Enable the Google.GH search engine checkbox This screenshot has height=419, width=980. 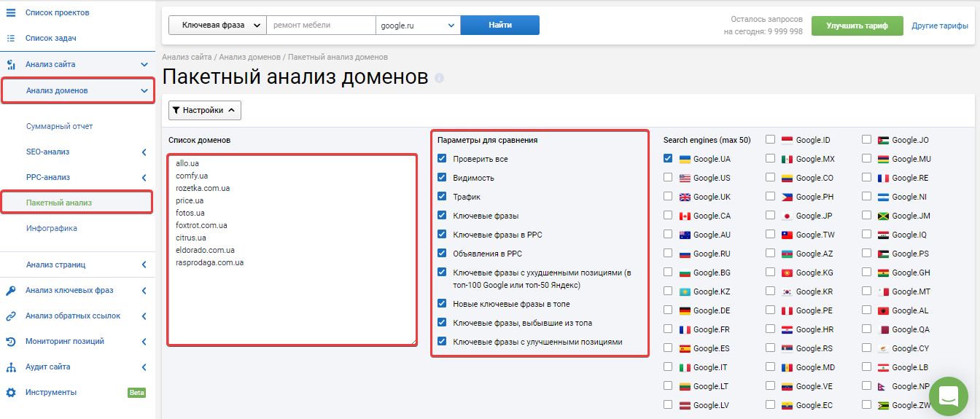click(866, 272)
